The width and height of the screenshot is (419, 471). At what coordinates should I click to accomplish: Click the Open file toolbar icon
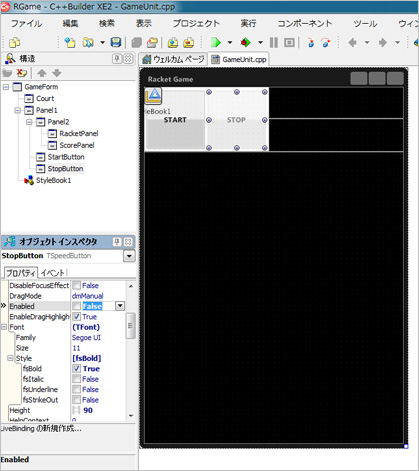point(88,43)
